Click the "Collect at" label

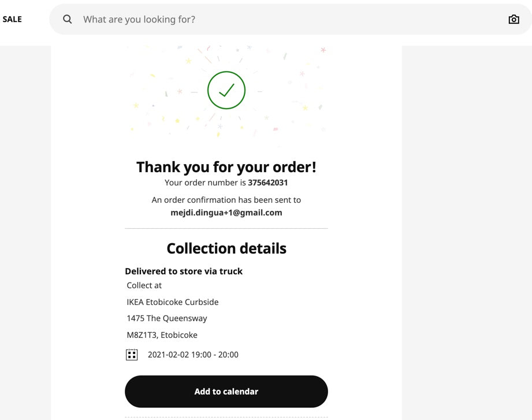click(x=144, y=285)
